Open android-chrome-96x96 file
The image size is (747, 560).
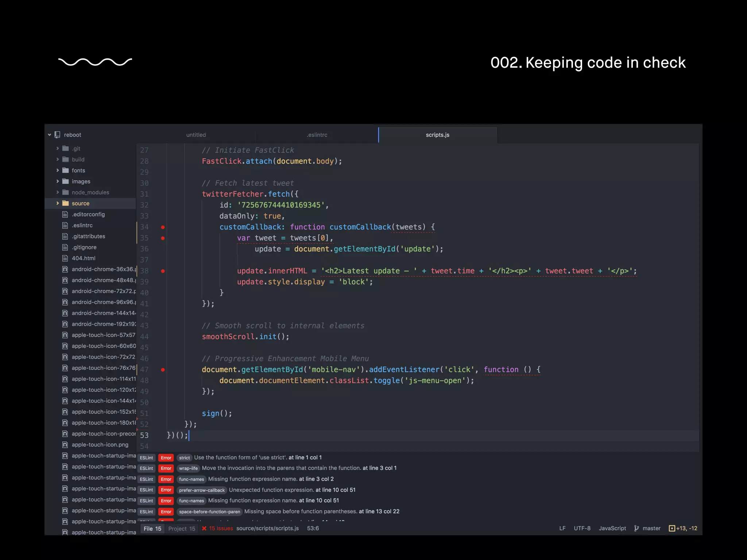104,302
